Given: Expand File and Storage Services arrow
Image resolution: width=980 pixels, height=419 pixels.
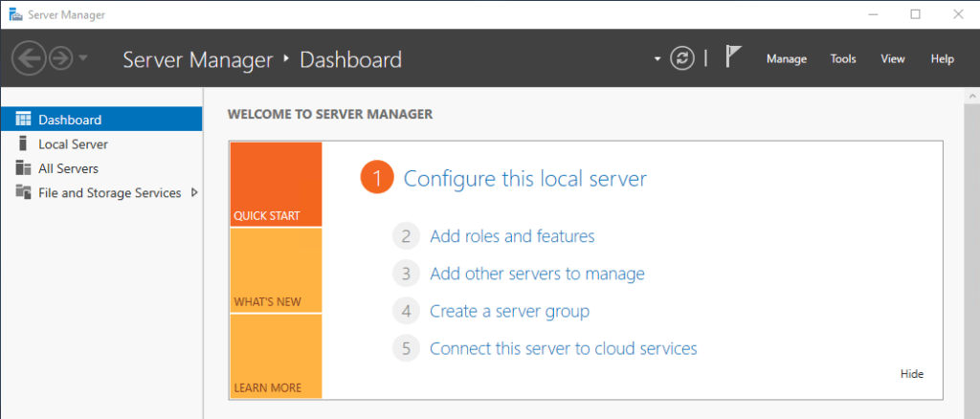Looking at the screenshot, I should (194, 192).
